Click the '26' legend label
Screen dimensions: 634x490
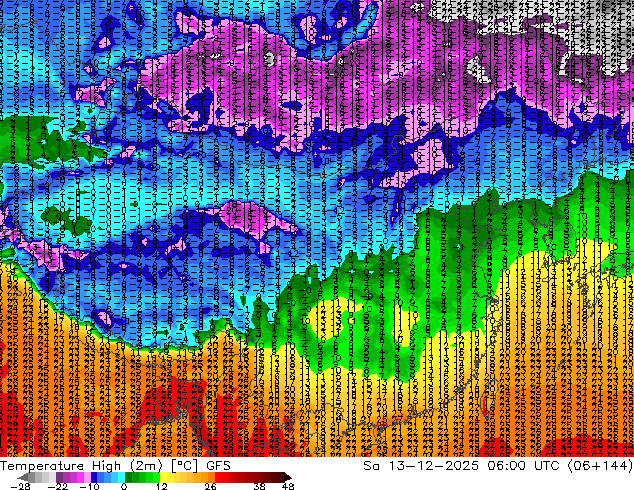click(210, 486)
